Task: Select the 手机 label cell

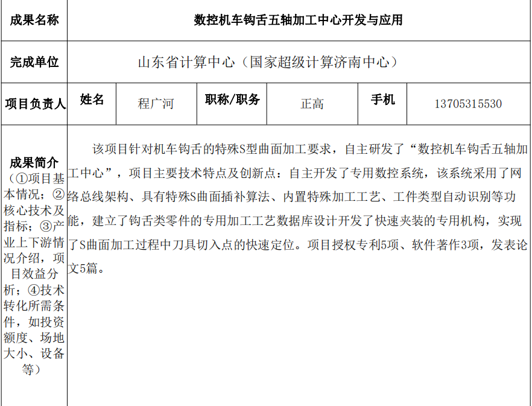Action: pyautogui.click(x=382, y=100)
